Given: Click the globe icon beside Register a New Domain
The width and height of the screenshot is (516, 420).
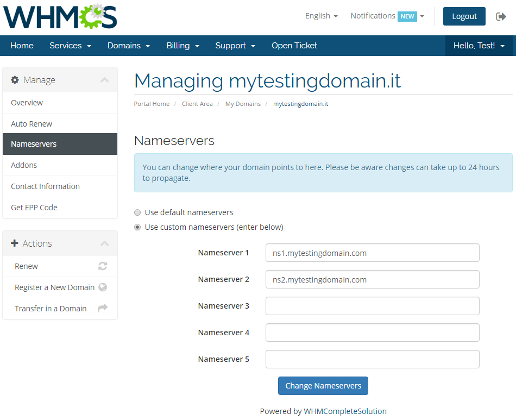Looking at the screenshot, I should pos(103,287).
